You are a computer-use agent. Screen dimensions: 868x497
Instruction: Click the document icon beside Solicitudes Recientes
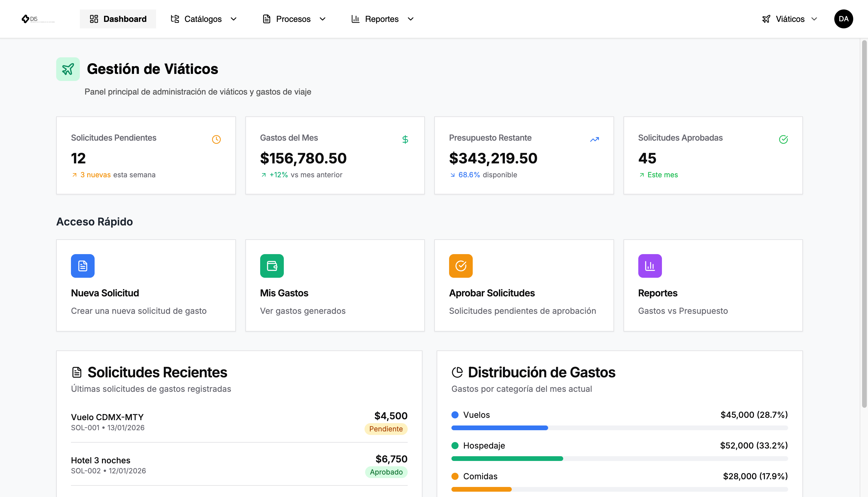point(77,372)
